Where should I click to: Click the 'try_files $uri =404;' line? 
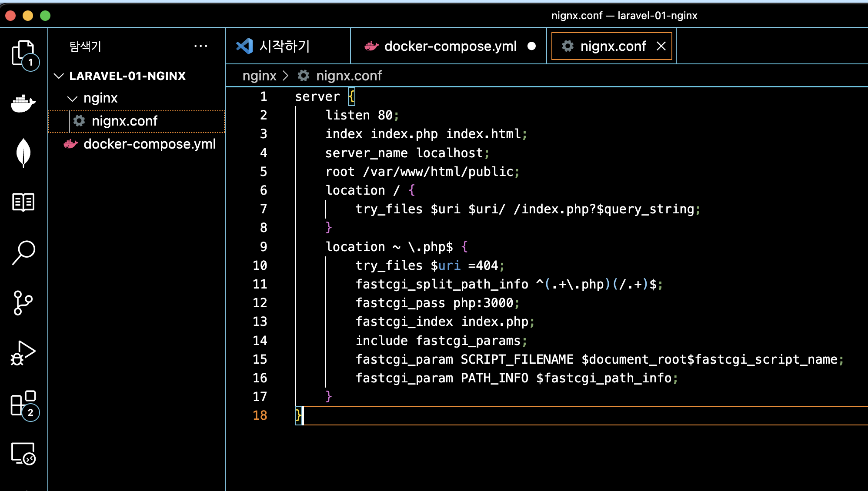pyautogui.click(x=430, y=265)
